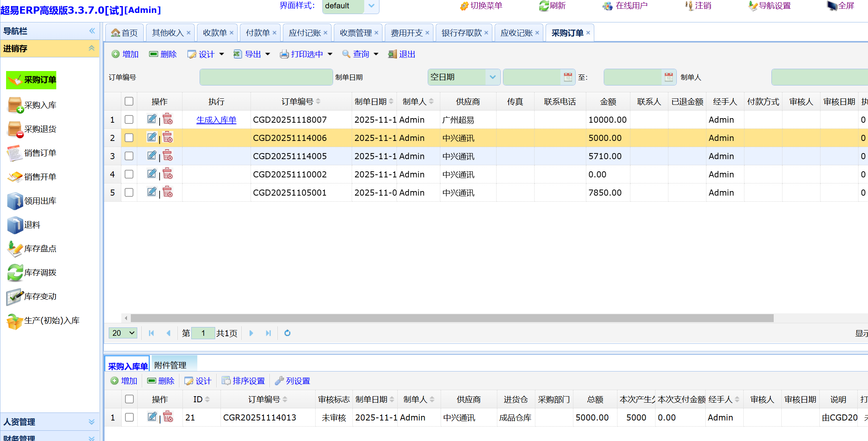Click 增加 button in the top toolbar

pyautogui.click(x=125, y=54)
